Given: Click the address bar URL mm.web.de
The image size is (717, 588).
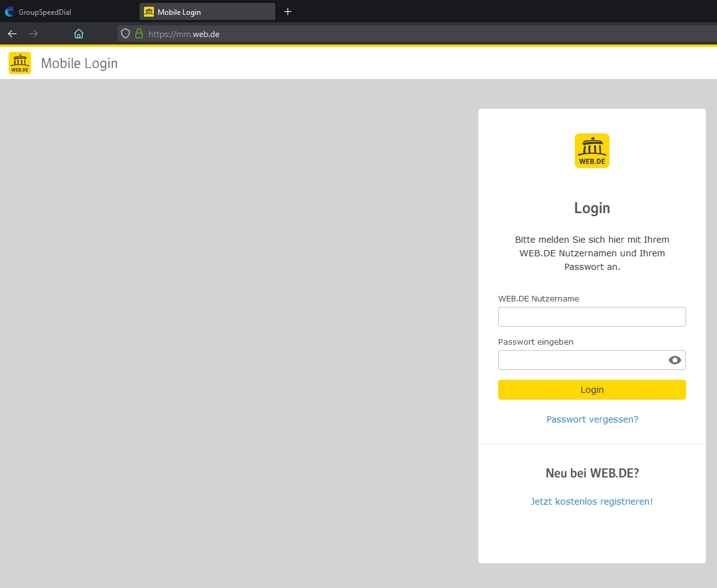Looking at the screenshot, I should [184, 34].
